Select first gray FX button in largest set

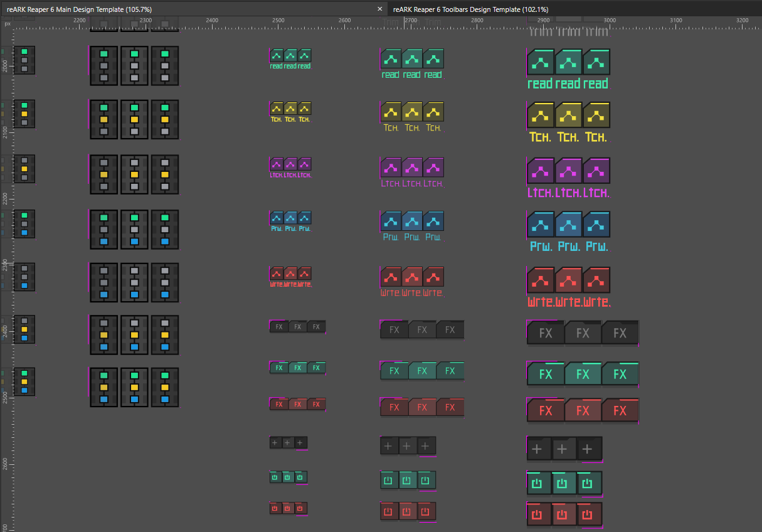(545, 332)
